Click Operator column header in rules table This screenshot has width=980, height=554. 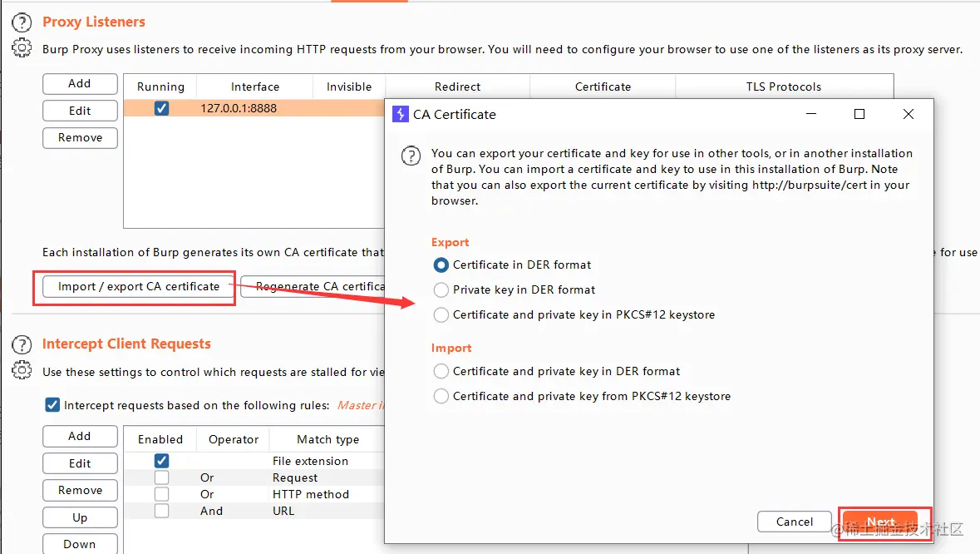coord(233,439)
